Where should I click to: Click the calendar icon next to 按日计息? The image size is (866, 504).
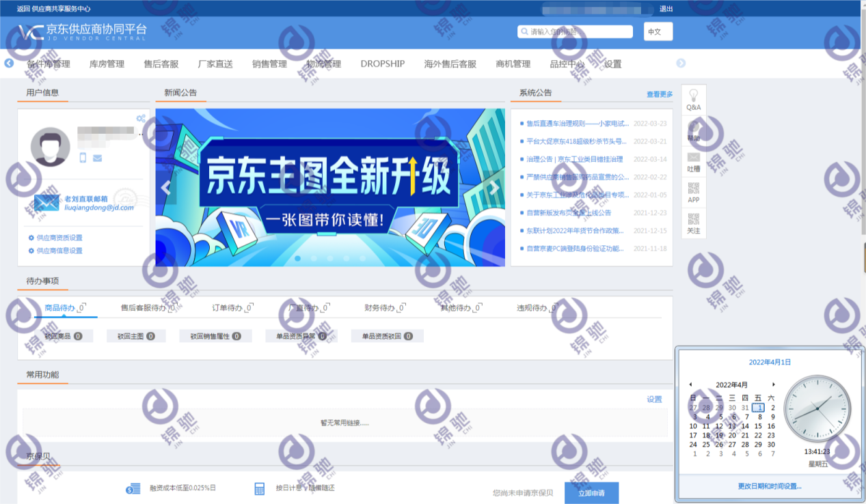coord(259,488)
